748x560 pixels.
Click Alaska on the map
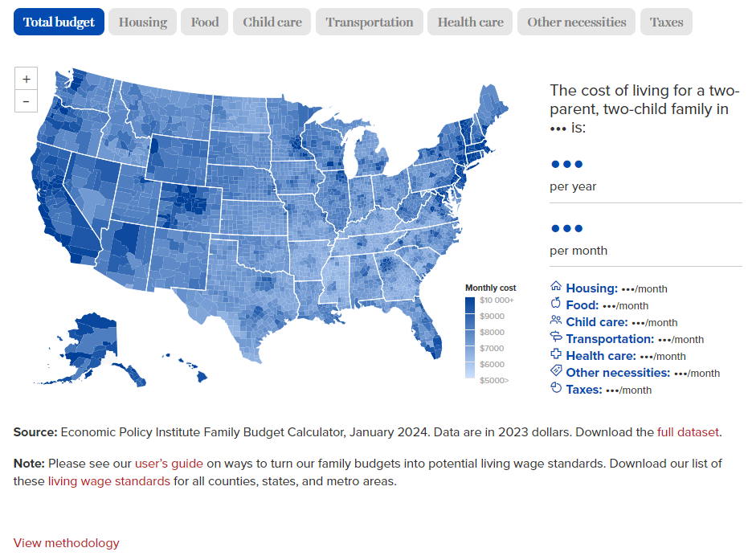coord(84,341)
